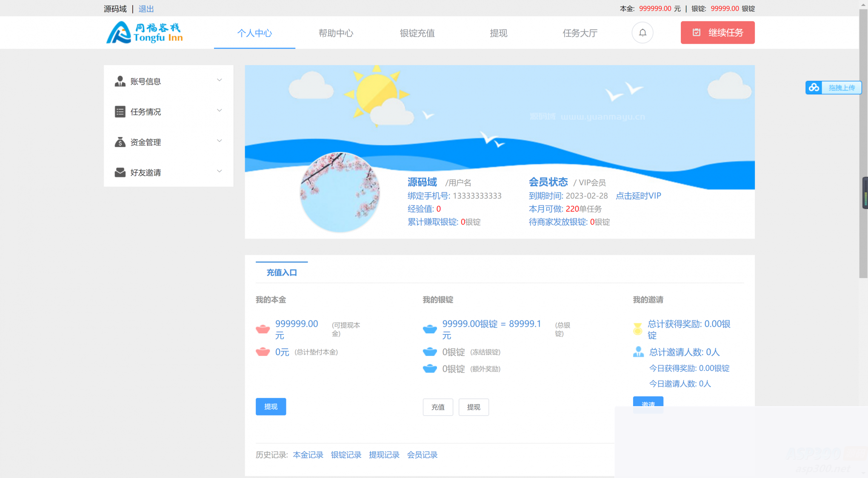Click the envelope icon beside 好友邀请
Screen dimensions: 868x478
pos(120,172)
